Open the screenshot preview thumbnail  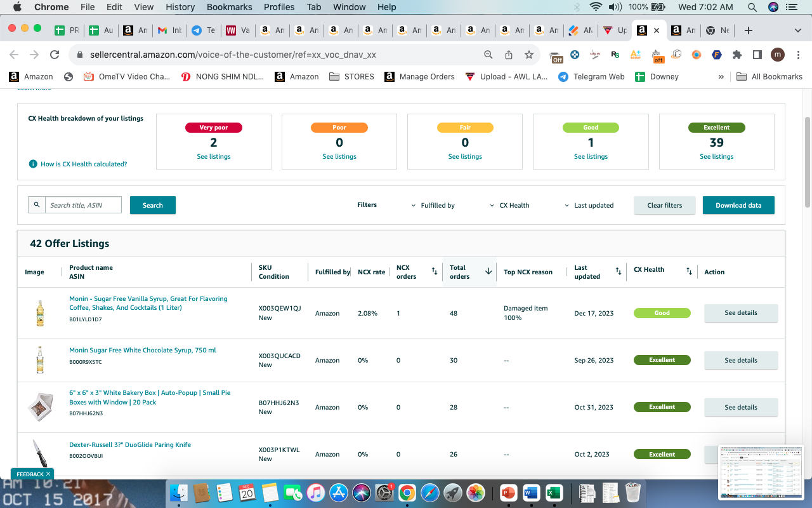point(760,472)
